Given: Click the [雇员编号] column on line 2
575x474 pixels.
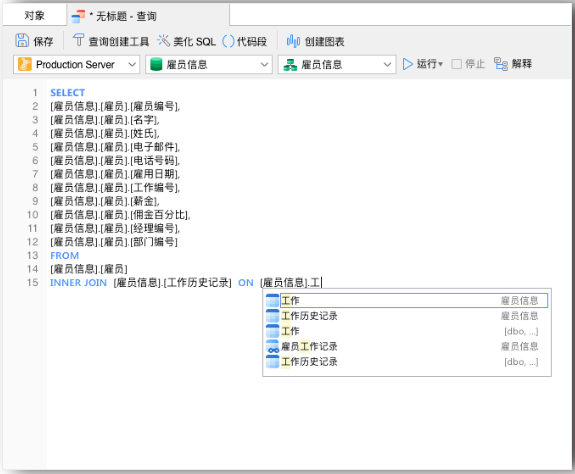Looking at the screenshot, I should pyautogui.click(x=155, y=106).
